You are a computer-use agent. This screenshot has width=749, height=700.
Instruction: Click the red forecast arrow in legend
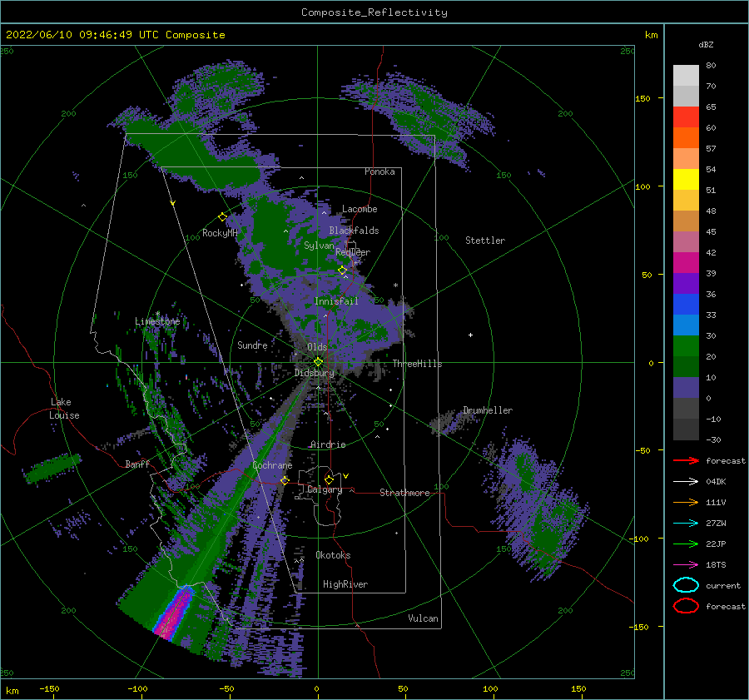pyautogui.click(x=686, y=460)
